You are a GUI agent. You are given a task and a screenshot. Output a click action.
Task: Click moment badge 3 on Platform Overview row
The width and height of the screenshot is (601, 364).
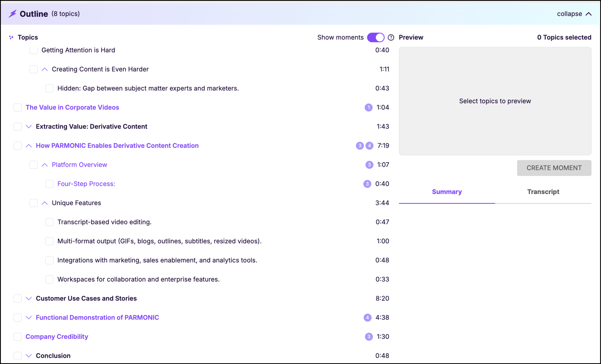(x=369, y=165)
